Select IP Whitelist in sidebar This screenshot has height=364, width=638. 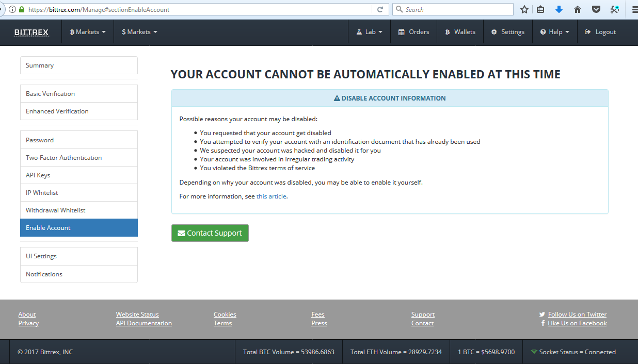(x=79, y=193)
